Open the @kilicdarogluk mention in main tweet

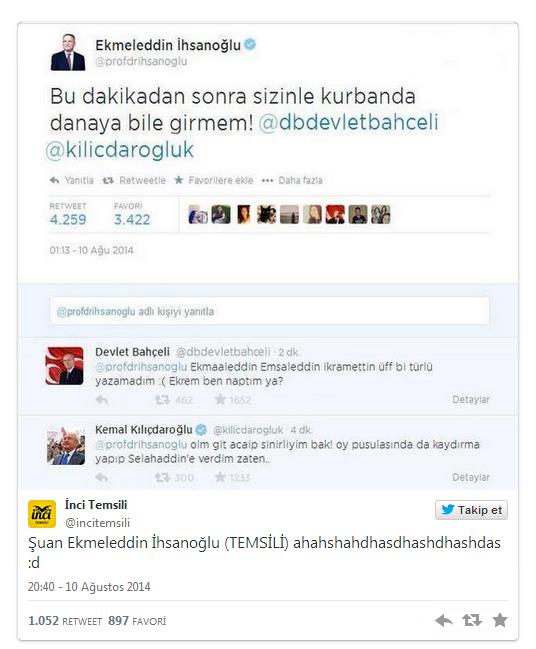click(x=120, y=150)
